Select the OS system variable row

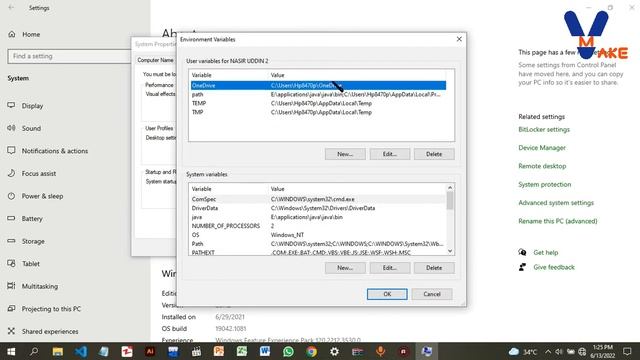(x=318, y=235)
